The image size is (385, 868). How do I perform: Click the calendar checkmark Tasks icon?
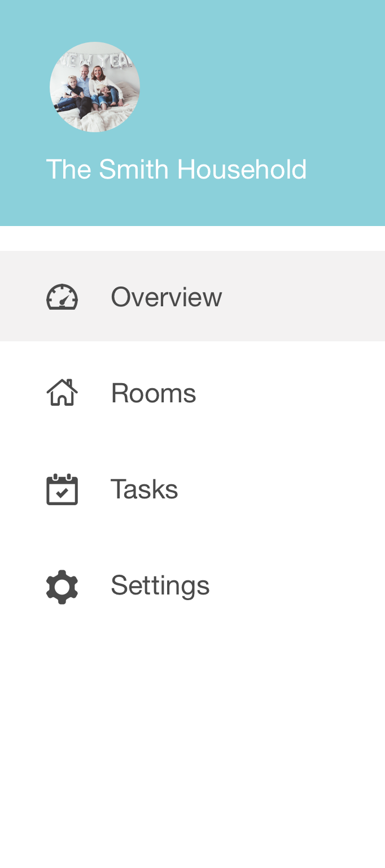click(x=62, y=489)
